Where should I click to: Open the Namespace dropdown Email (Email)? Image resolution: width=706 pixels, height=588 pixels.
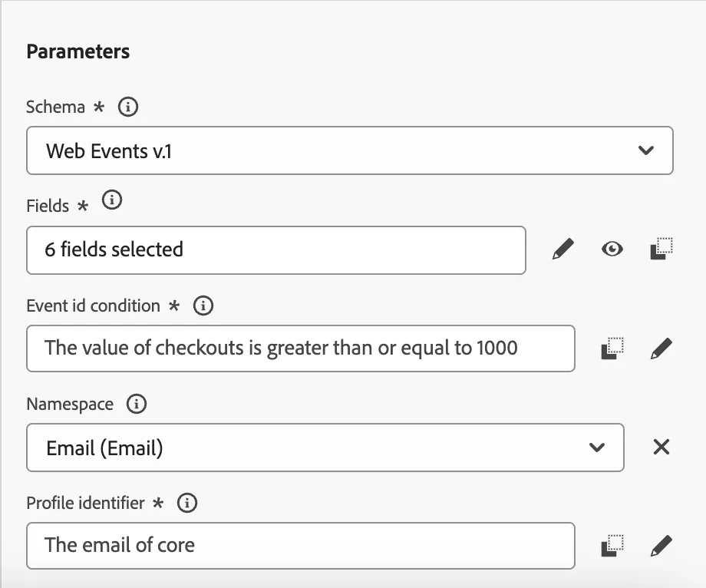(325, 448)
